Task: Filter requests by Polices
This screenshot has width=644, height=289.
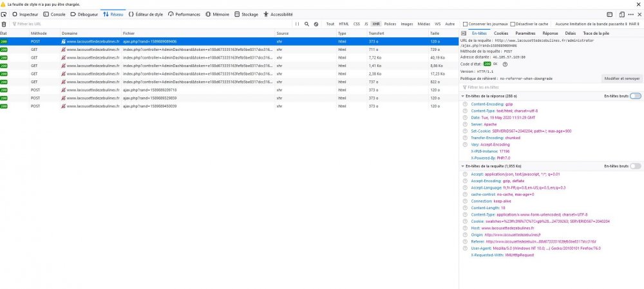Action: 390,24
